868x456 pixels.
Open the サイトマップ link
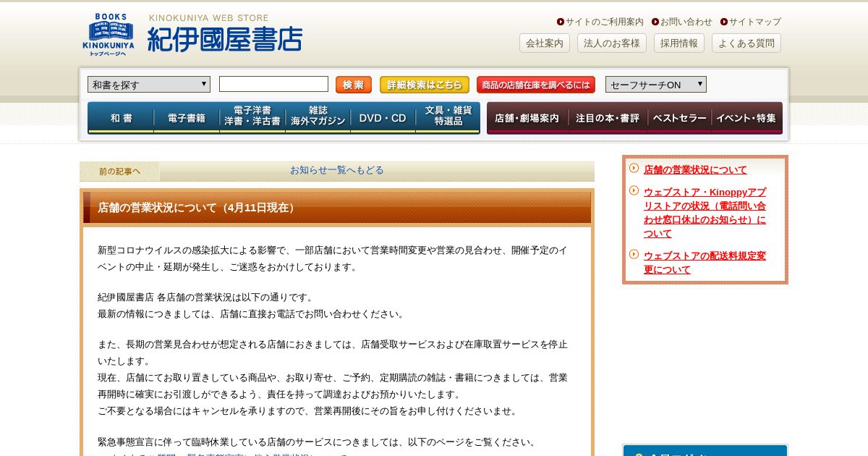pyautogui.click(x=755, y=22)
